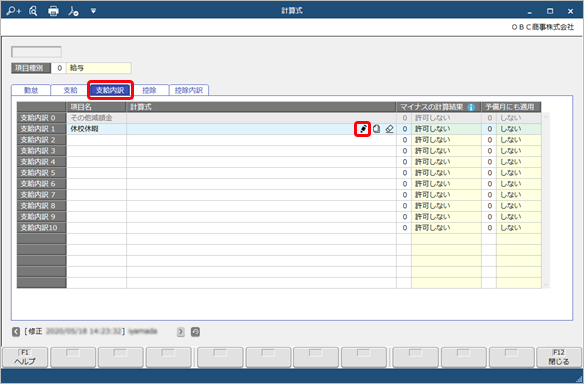Click the history refresh icon
This screenshot has width=584, height=384.
(x=195, y=331)
